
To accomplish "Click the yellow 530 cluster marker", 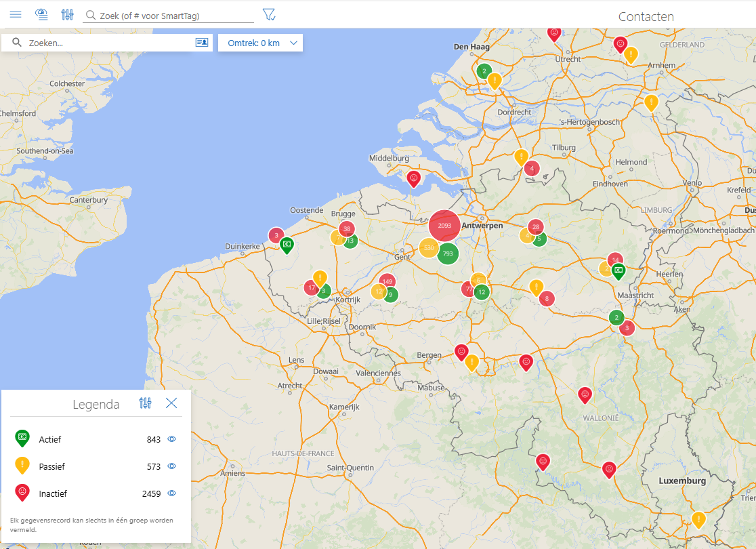I will [x=429, y=248].
